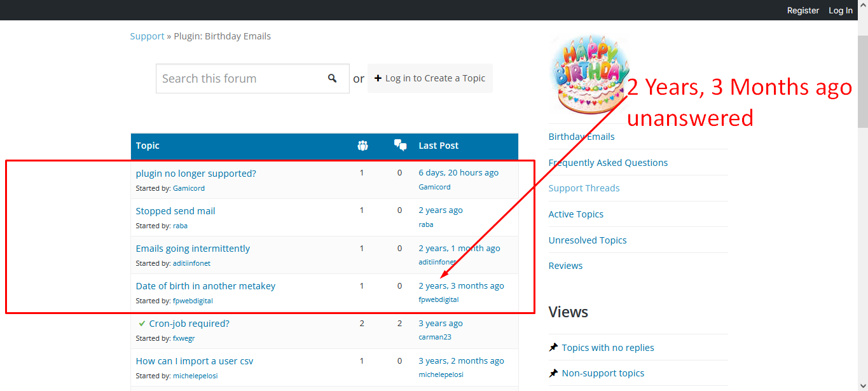Open the "Stopped send mail" topic
Viewport: 868px width, 391px height.
tap(176, 211)
